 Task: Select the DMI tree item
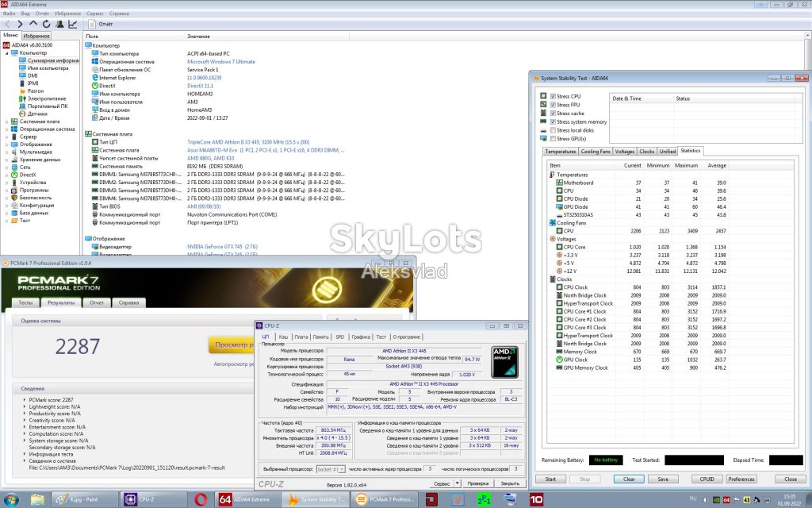(29, 75)
